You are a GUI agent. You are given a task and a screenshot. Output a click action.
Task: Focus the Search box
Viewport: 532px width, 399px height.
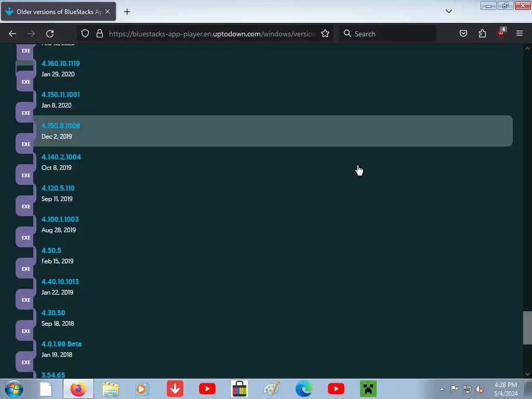coord(388,34)
